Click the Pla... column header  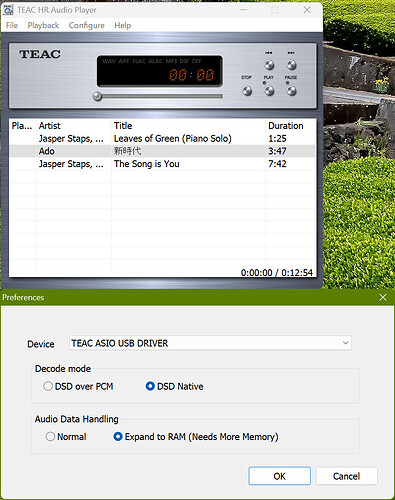pos(22,126)
